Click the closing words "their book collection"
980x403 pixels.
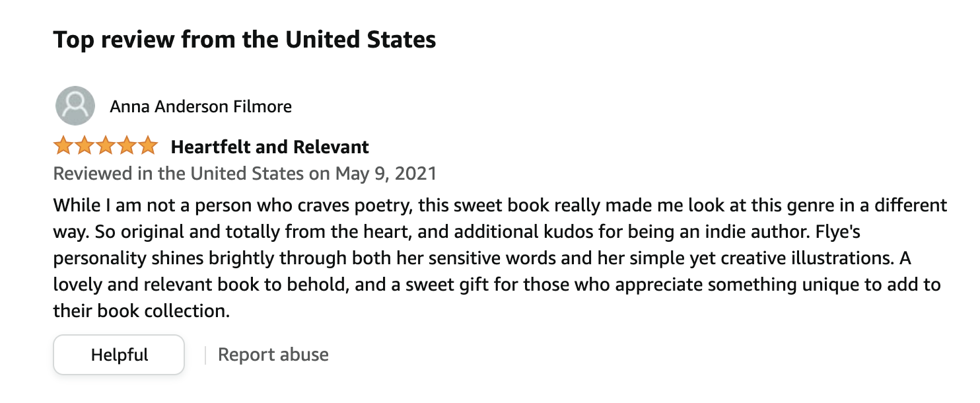coord(141,311)
